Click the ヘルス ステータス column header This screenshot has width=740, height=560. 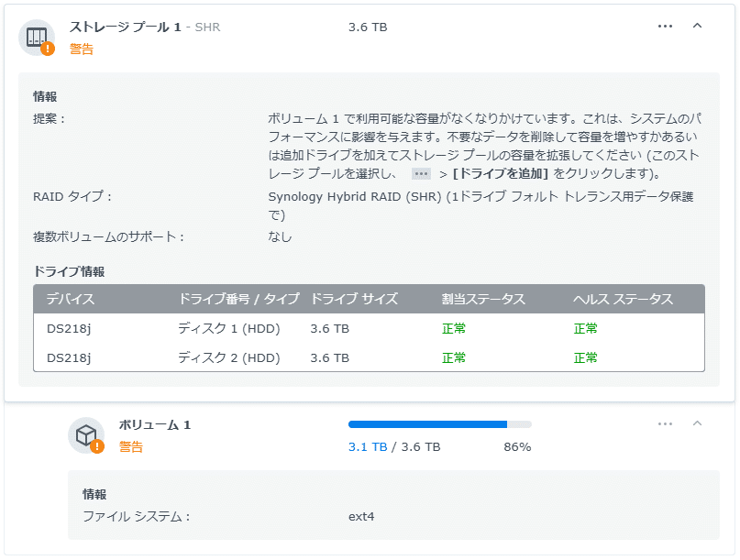coord(623,300)
